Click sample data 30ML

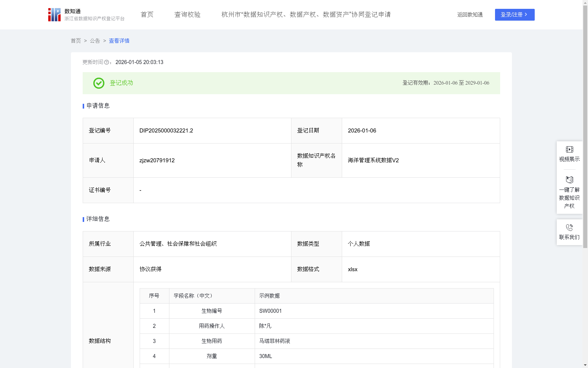[266, 356]
